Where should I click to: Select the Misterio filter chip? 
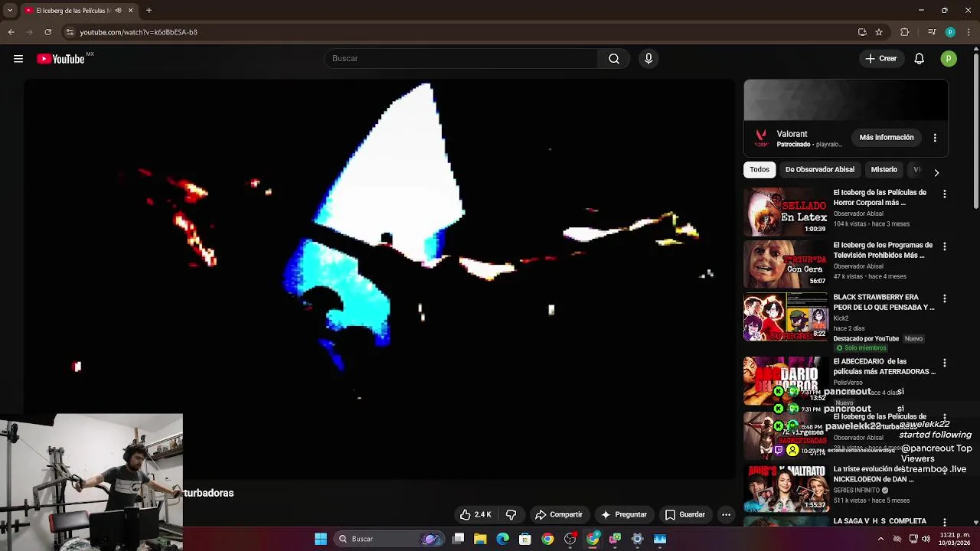[x=884, y=170]
